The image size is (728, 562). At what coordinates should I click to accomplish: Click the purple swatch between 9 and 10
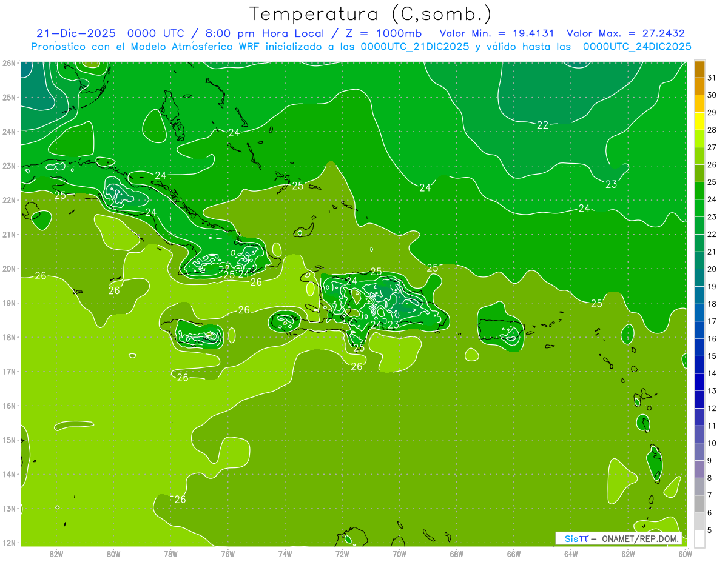click(699, 452)
